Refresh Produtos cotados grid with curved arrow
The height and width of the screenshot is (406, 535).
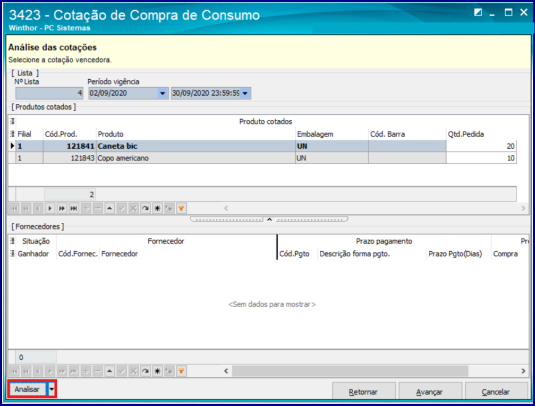pos(145,208)
